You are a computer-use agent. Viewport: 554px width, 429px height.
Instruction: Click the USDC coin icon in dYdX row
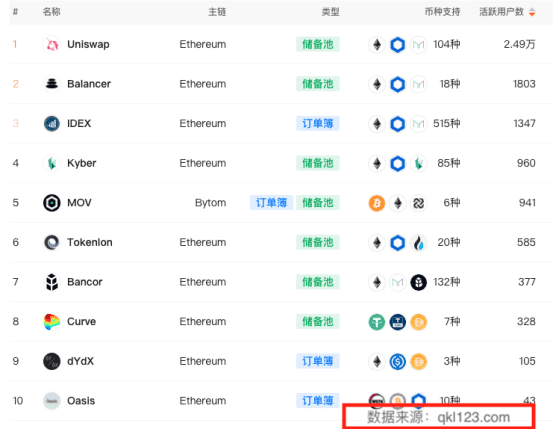[398, 362]
